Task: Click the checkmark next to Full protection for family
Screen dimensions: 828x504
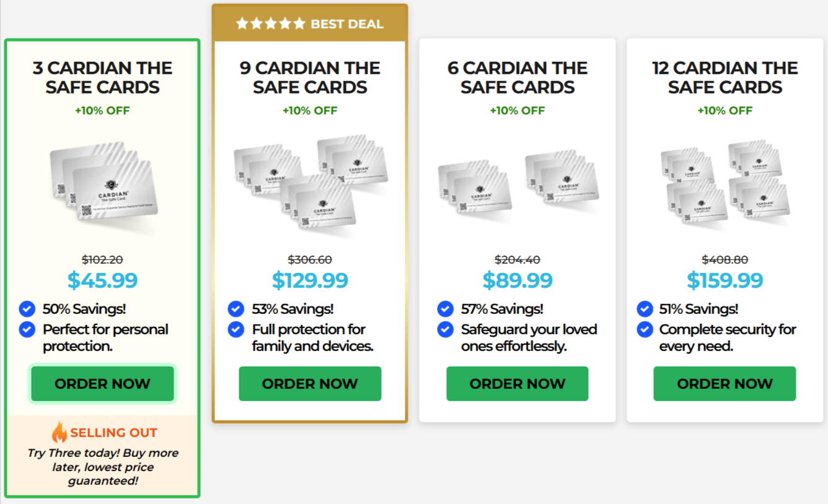Action: [236, 329]
